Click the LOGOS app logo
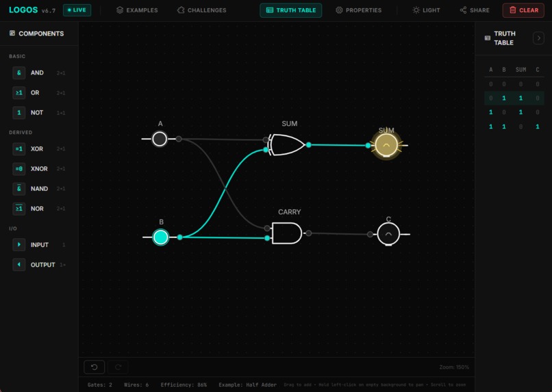Screen dimensions: 552x392 point(23,10)
